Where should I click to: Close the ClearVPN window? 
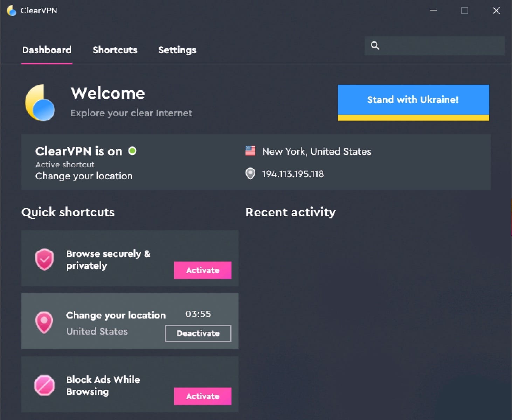496,10
